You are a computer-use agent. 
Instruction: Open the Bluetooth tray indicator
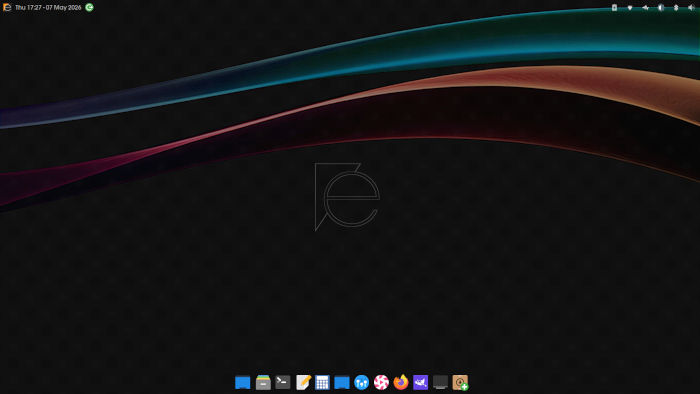click(676, 8)
